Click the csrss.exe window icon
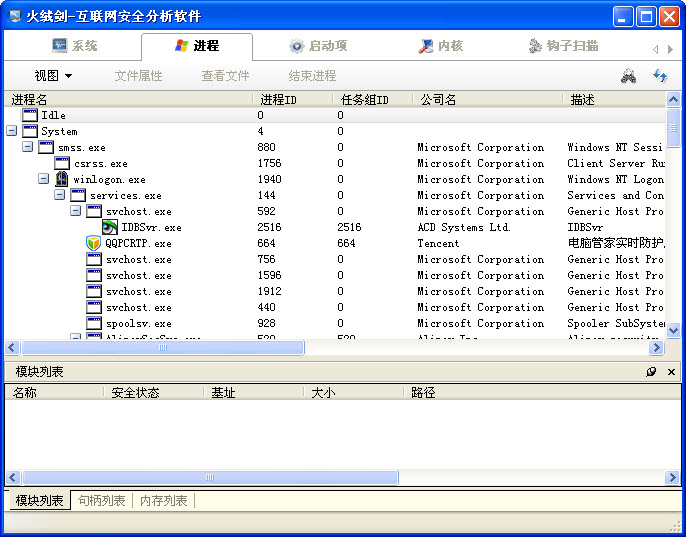Viewport: 686px width, 537px height. [x=62, y=163]
